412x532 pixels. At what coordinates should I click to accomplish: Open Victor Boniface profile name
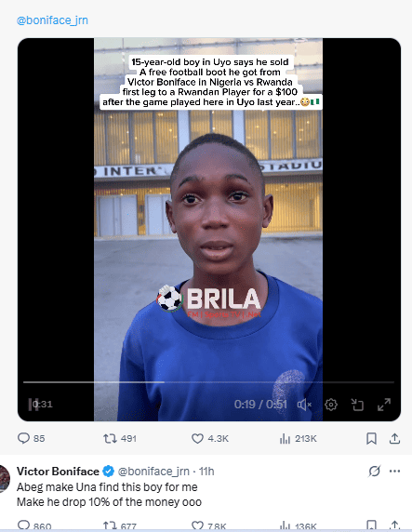coord(58,472)
